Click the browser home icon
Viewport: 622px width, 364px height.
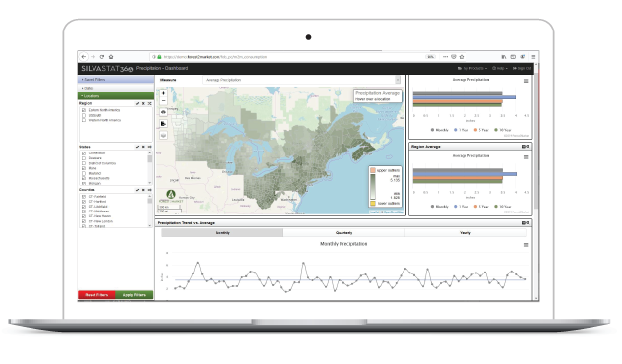tap(111, 57)
